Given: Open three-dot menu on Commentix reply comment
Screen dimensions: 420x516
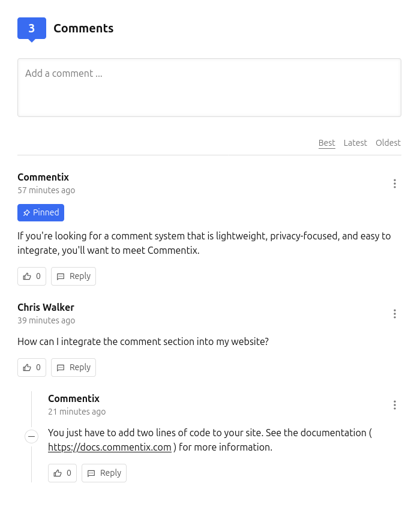Looking at the screenshot, I should pos(394,405).
